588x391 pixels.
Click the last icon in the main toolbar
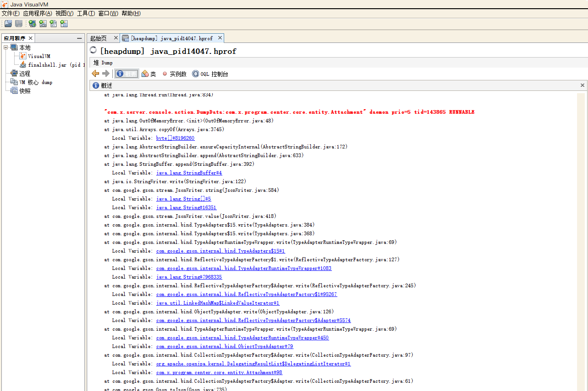(64, 24)
